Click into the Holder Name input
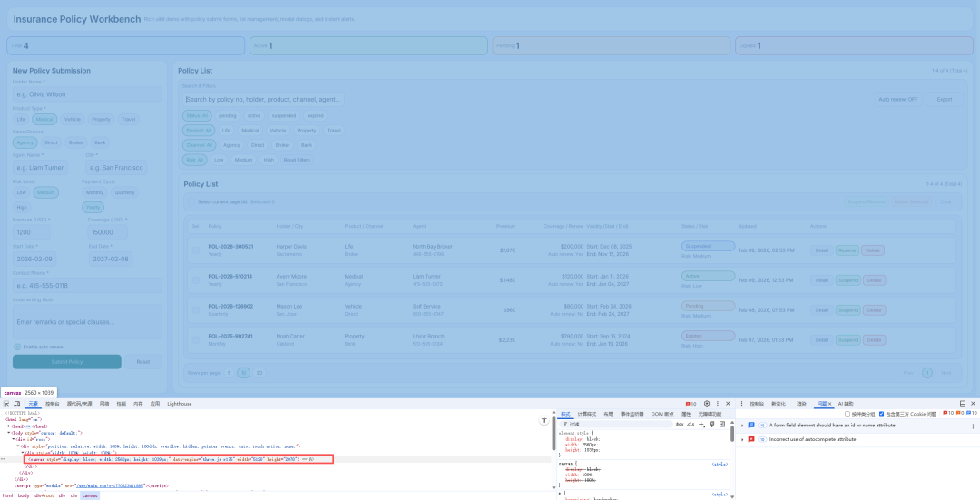The width and height of the screenshot is (980, 500). point(87,94)
